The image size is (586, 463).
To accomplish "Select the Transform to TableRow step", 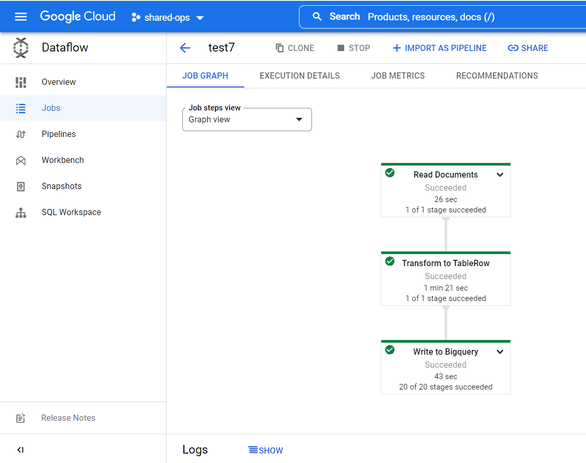I will pos(445,279).
